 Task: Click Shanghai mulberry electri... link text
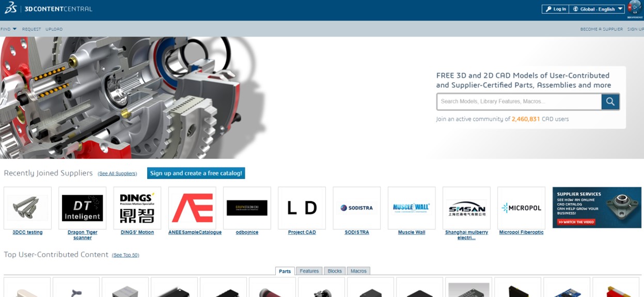(466, 235)
